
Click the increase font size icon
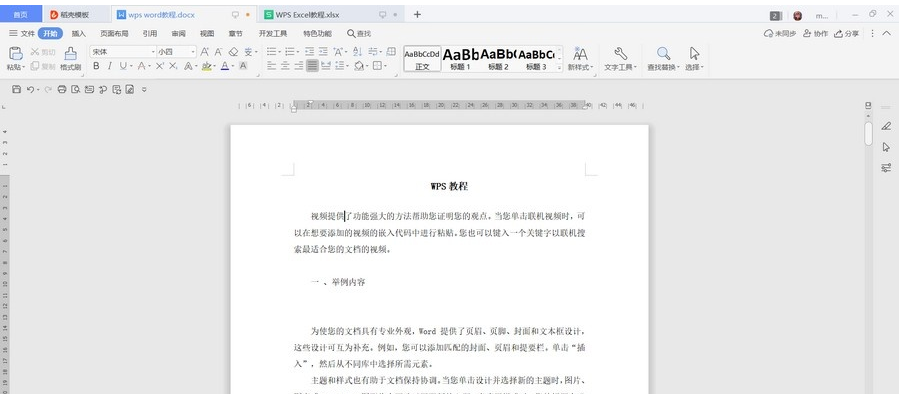point(204,52)
